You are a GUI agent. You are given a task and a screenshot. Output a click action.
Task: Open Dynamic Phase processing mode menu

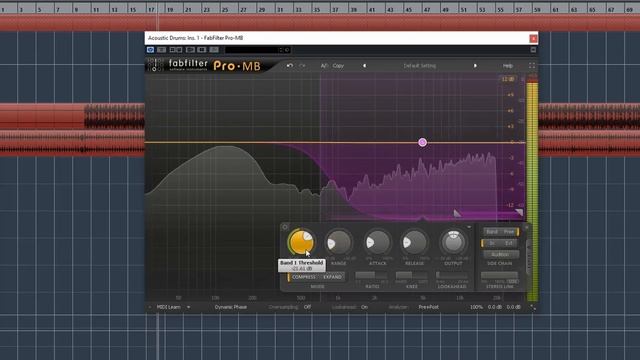point(231,307)
